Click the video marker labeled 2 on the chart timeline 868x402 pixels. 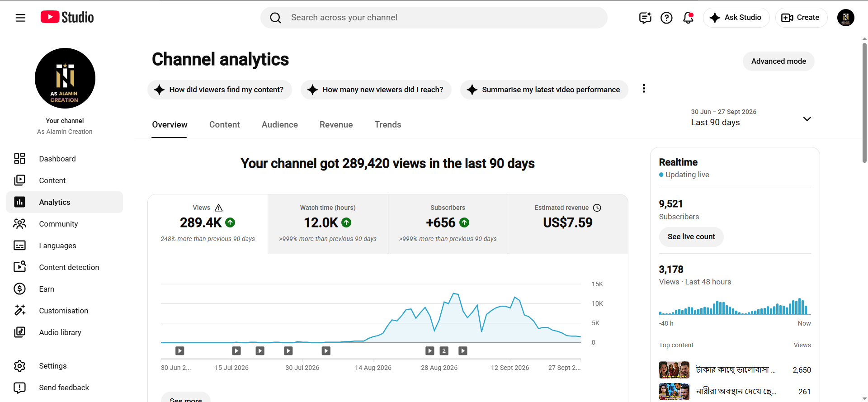point(444,350)
